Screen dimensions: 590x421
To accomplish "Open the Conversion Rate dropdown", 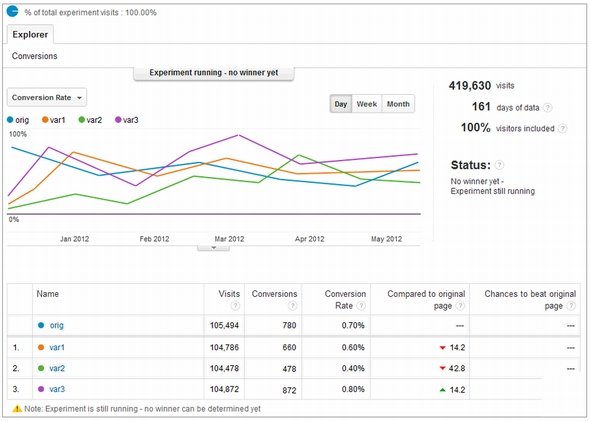I will pos(47,97).
